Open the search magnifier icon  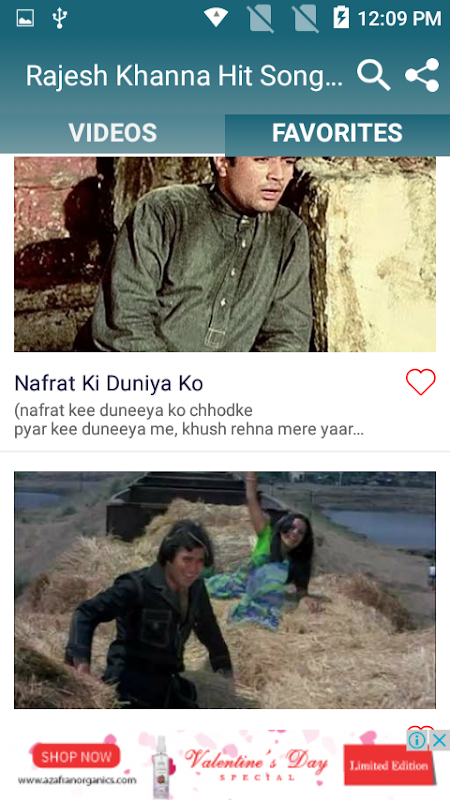[x=373, y=76]
